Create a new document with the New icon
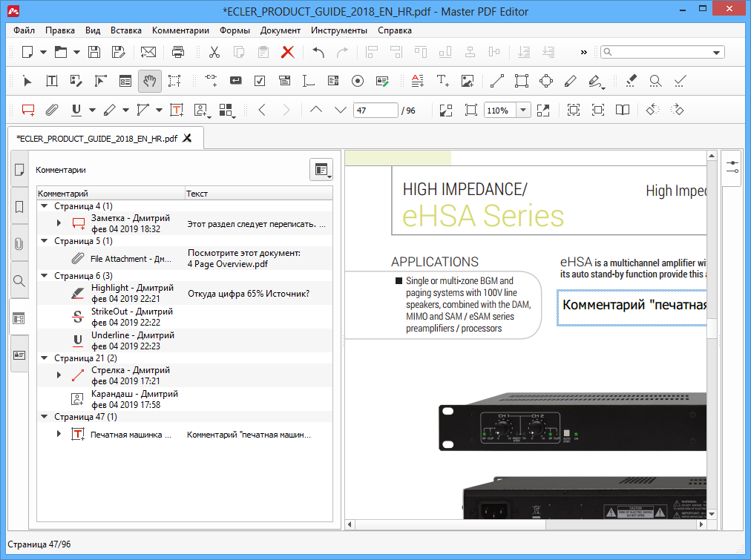The width and height of the screenshot is (751, 560). [x=27, y=52]
